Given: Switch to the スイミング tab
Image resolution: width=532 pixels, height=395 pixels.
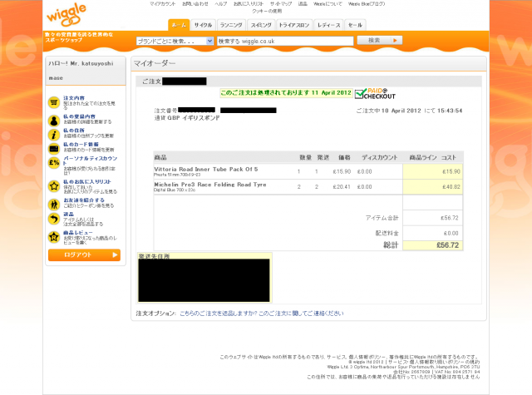Looking at the screenshot, I should point(261,25).
